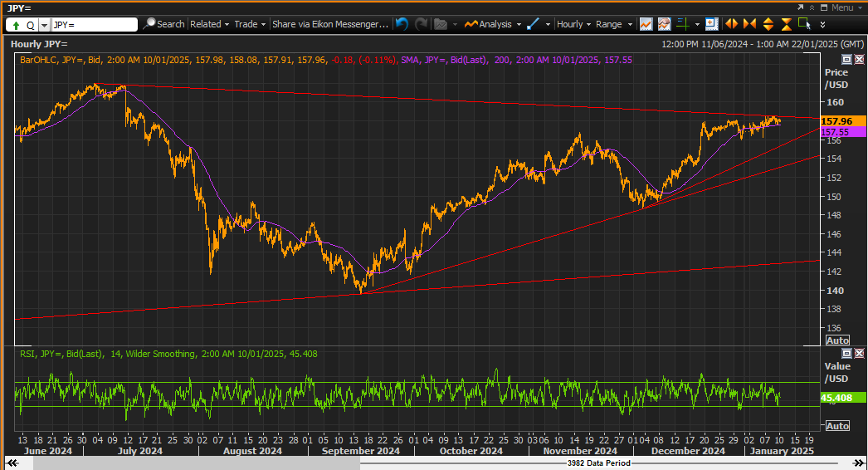Image resolution: width=868 pixels, height=470 pixels.
Task: Toggle Auto scaling on the price axis
Action: pyautogui.click(x=837, y=340)
